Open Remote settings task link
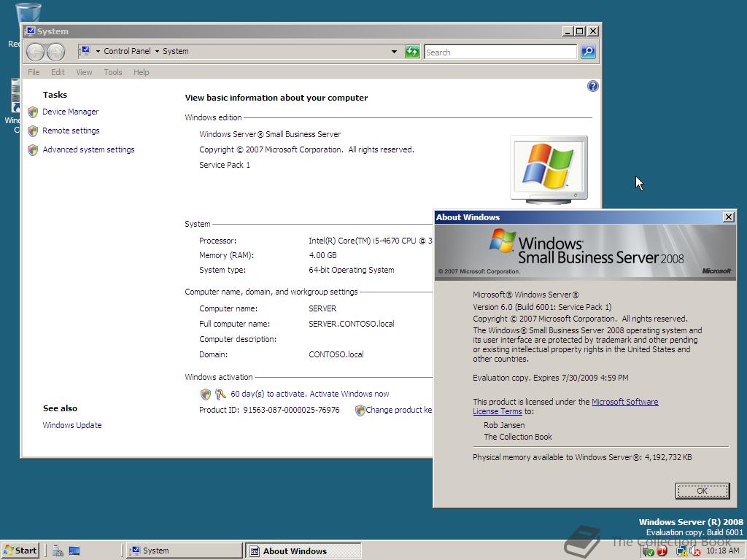Screen dimensions: 747x560 tap(71, 131)
